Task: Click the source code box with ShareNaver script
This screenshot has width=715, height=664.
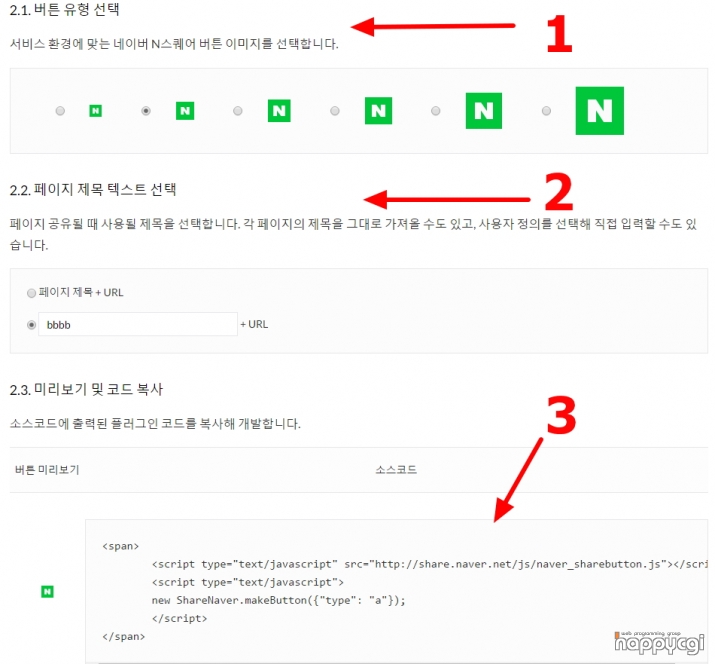Action: click(396, 591)
